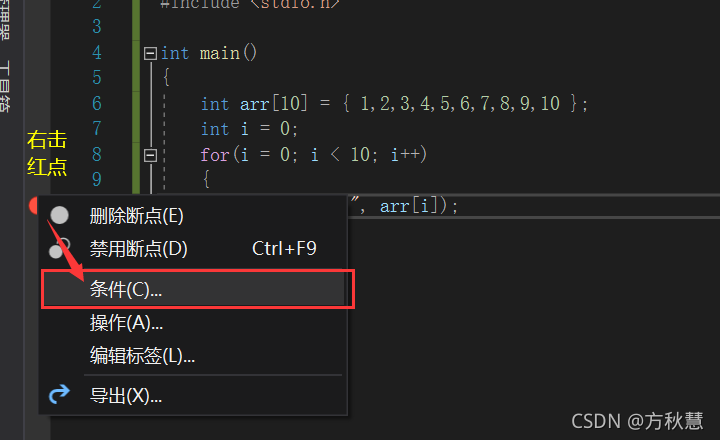Click line number 7 in the gutter

click(96, 128)
